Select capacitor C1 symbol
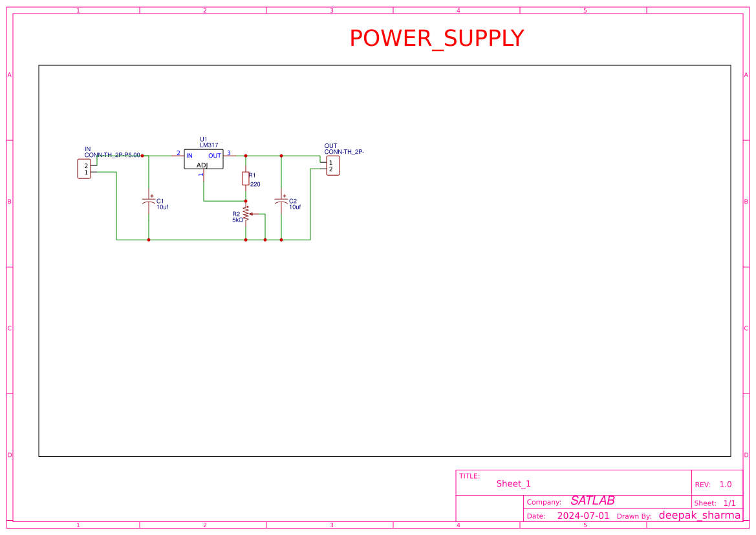 coord(149,202)
